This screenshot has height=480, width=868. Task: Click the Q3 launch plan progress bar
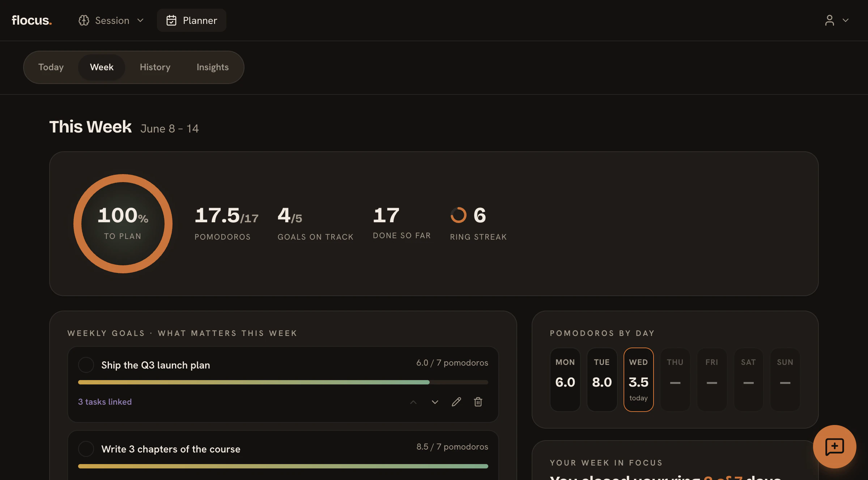point(283,382)
